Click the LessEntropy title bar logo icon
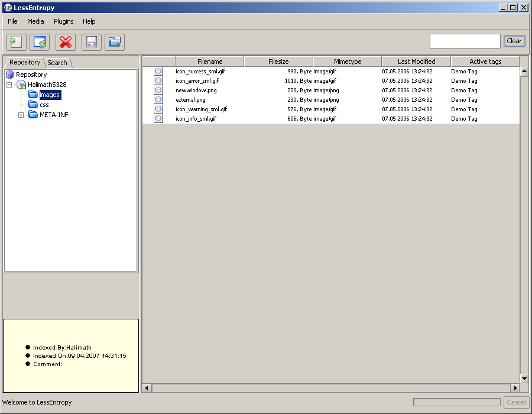The image size is (532, 414). [x=8, y=8]
